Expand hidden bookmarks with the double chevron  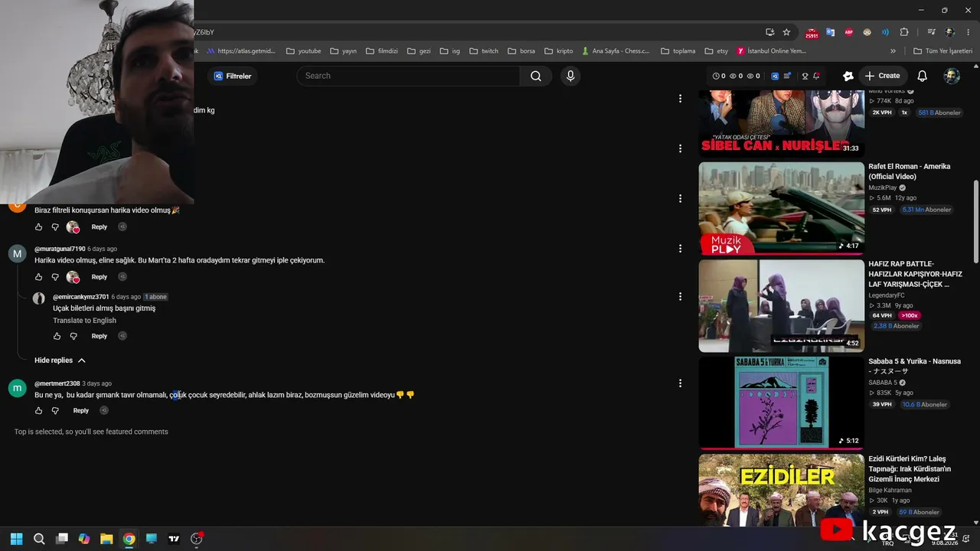(x=893, y=51)
